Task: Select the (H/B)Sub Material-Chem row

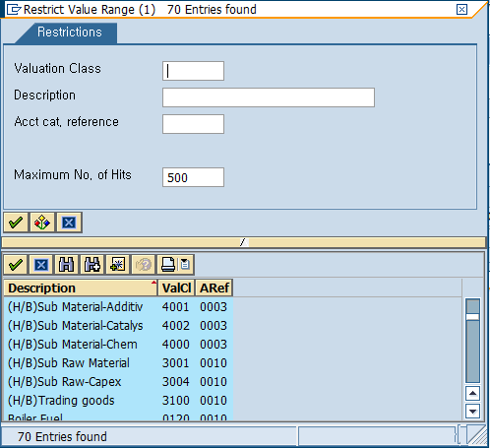Action: tap(118, 345)
